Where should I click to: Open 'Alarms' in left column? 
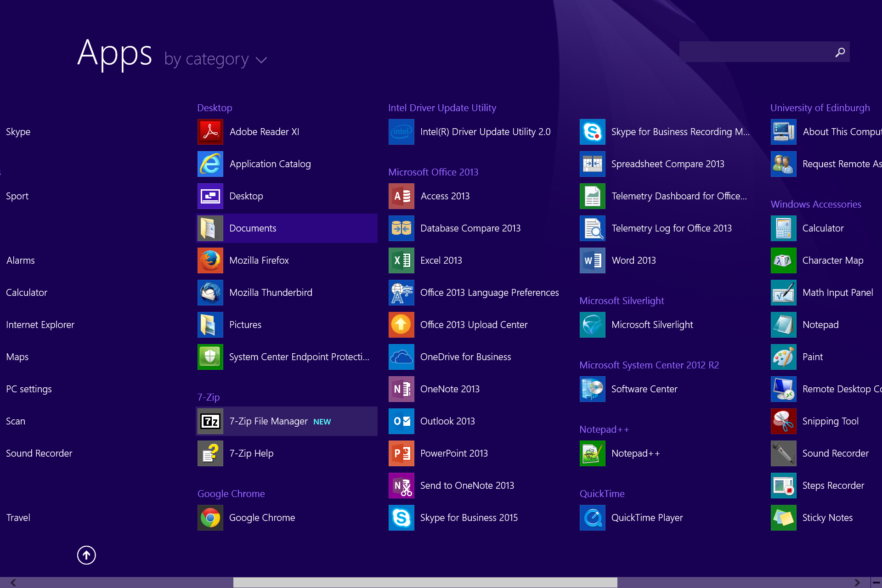(x=21, y=260)
